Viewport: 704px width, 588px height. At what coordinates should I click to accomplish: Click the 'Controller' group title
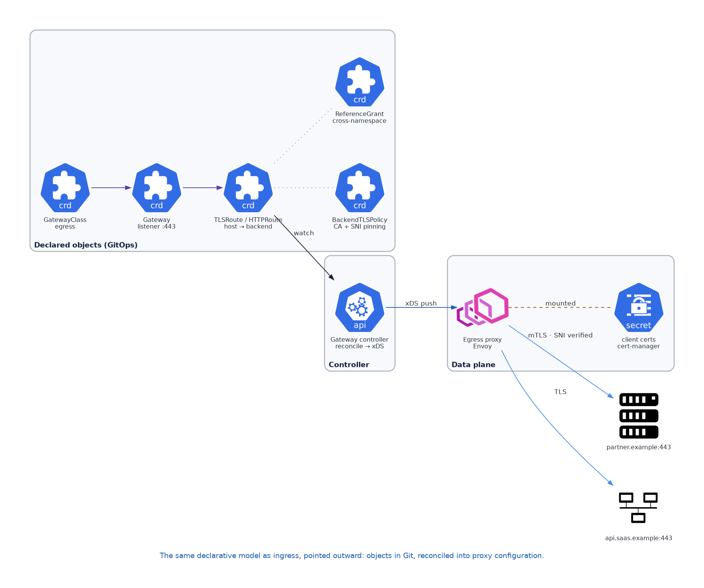(349, 365)
